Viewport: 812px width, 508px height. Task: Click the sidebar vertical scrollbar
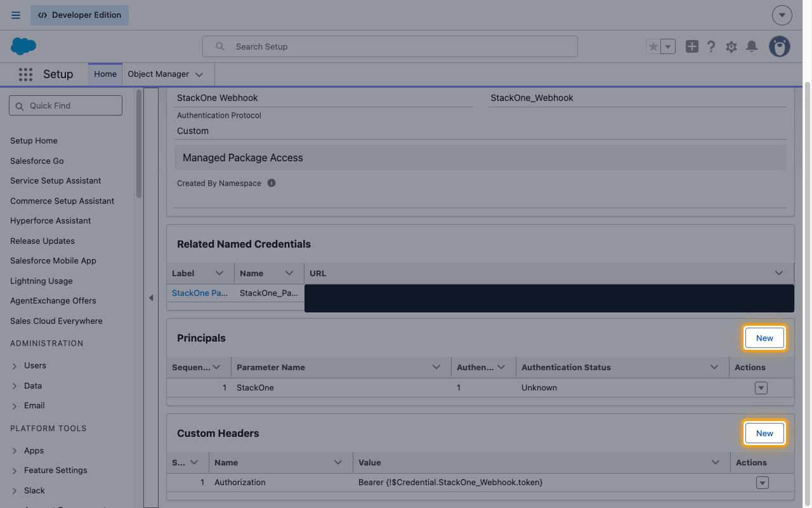tap(138, 143)
